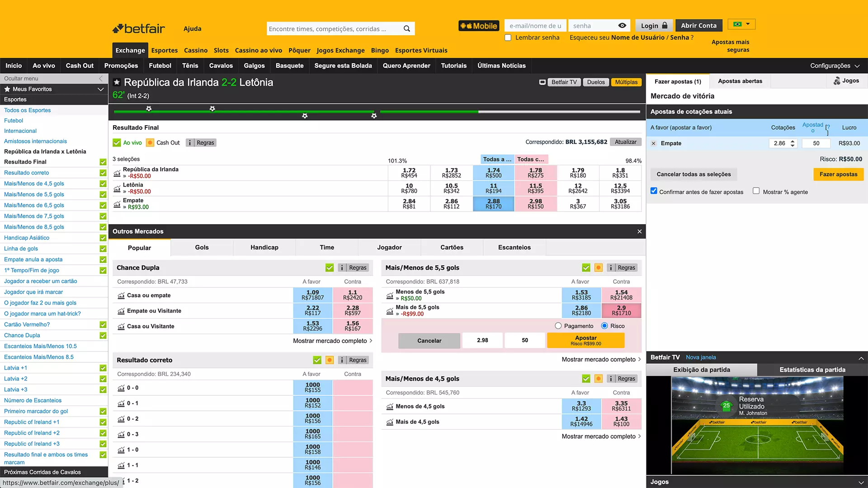The image size is (868, 488).
Task: Click Cancelar button on active bet
Action: pos(429,340)
